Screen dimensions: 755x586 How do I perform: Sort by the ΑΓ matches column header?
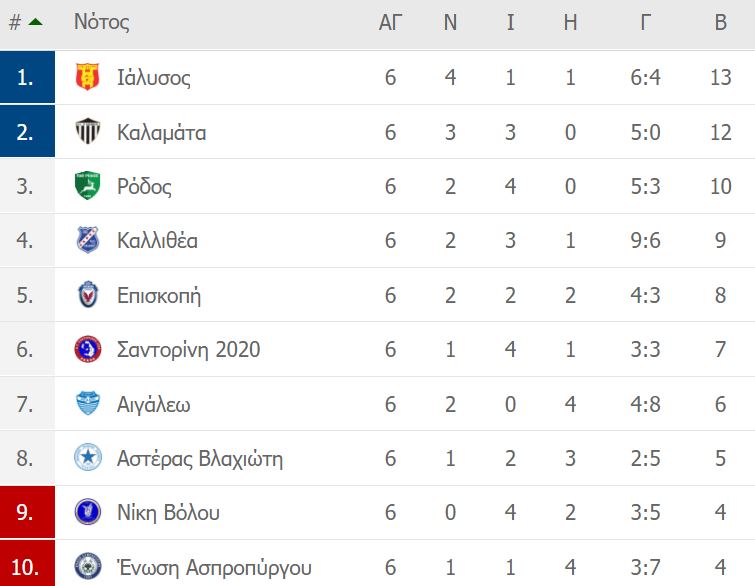click(x=390, y=22)
